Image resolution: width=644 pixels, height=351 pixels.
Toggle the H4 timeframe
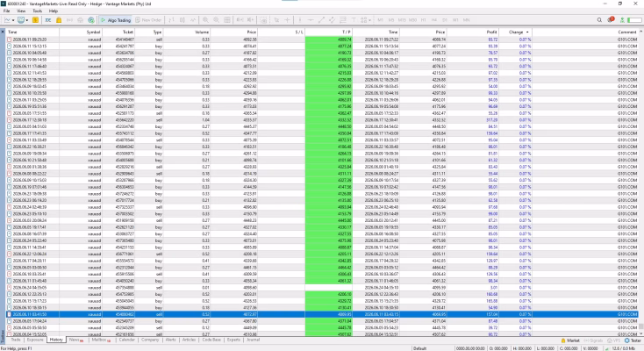pos(434,19)
